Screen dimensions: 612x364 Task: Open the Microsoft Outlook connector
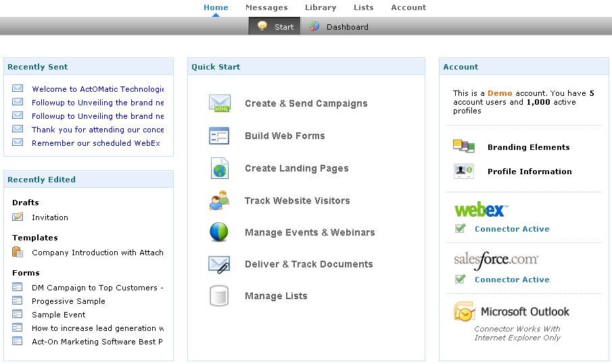(x=525, y=312)
